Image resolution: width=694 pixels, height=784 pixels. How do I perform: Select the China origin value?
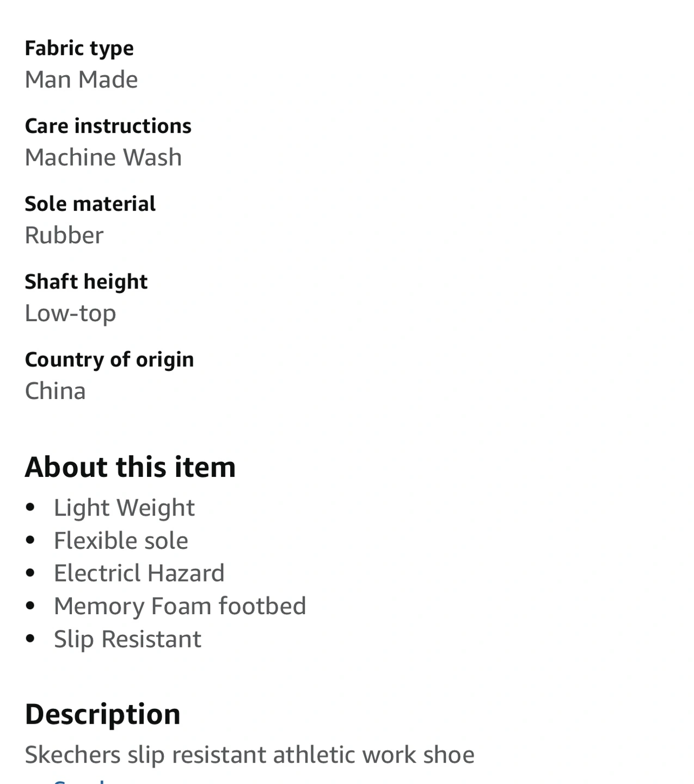tap(56, 391)
